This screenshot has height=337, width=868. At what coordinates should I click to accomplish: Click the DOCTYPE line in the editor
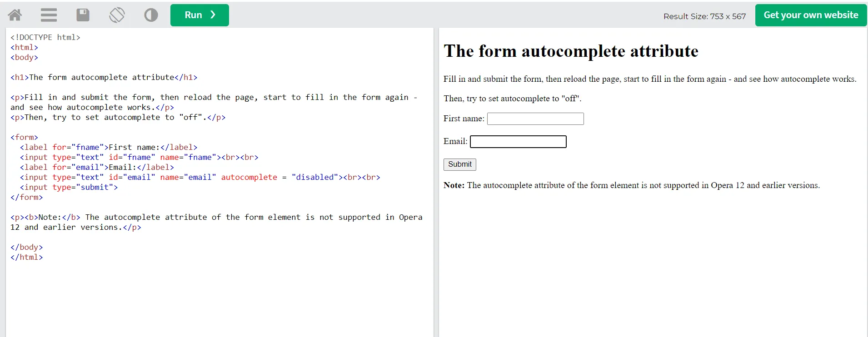coord(45,37)
